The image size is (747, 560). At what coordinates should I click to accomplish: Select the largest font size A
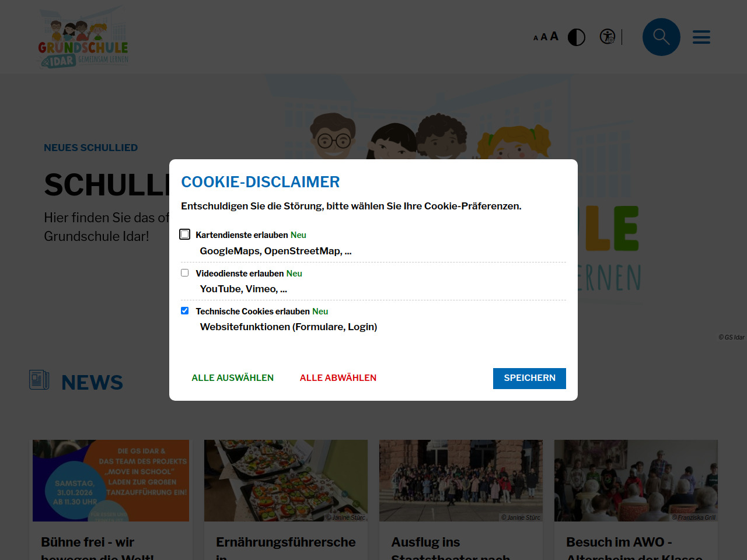tap(554, 36)
